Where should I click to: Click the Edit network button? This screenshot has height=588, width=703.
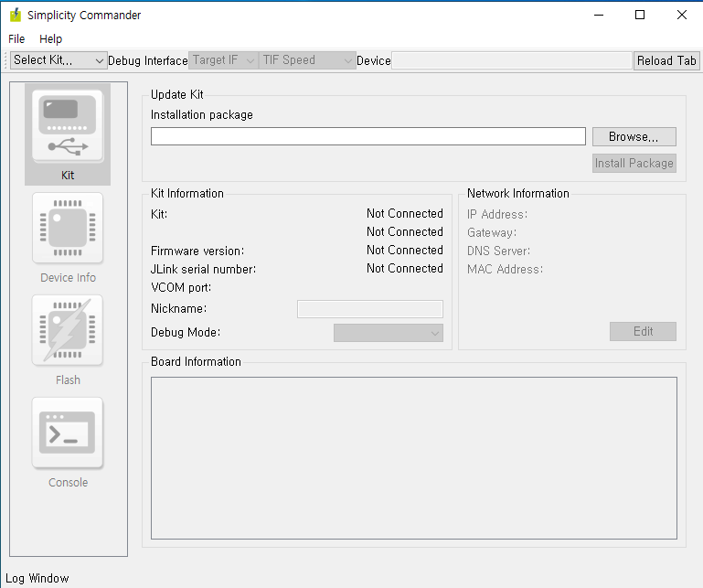point(643,331)
